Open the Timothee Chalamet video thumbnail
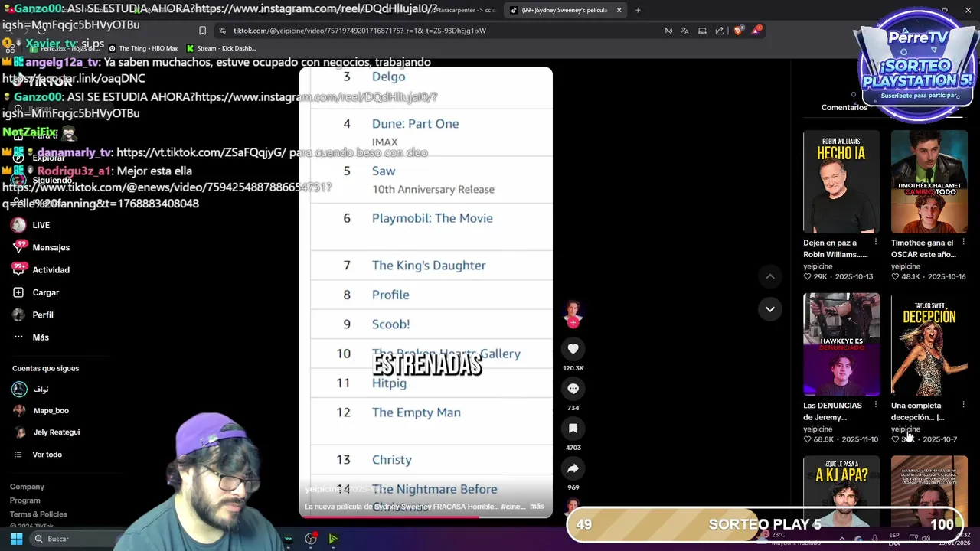Viewport: 980px width, 551px height. coord(929,181)
